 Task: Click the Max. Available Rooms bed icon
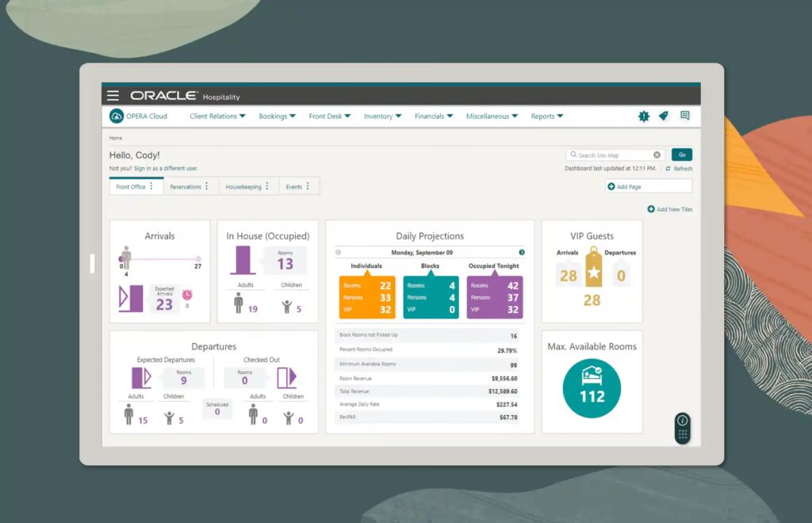point(592,387)
